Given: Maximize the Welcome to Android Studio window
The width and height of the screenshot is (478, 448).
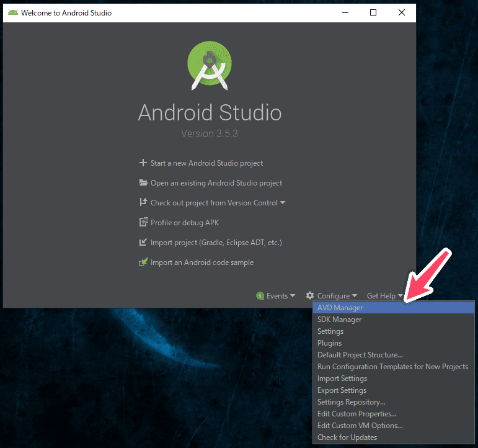Looking at the screenshot, I should (373, 12).
